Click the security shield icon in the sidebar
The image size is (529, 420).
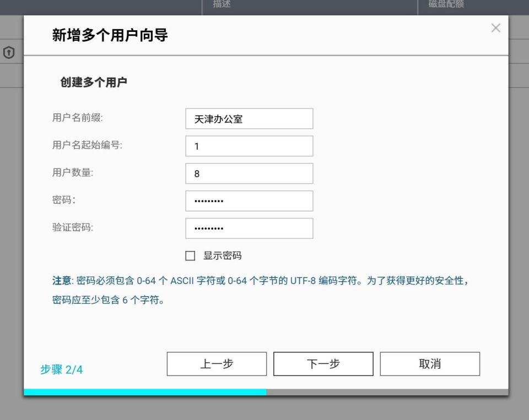coord(9,53)
